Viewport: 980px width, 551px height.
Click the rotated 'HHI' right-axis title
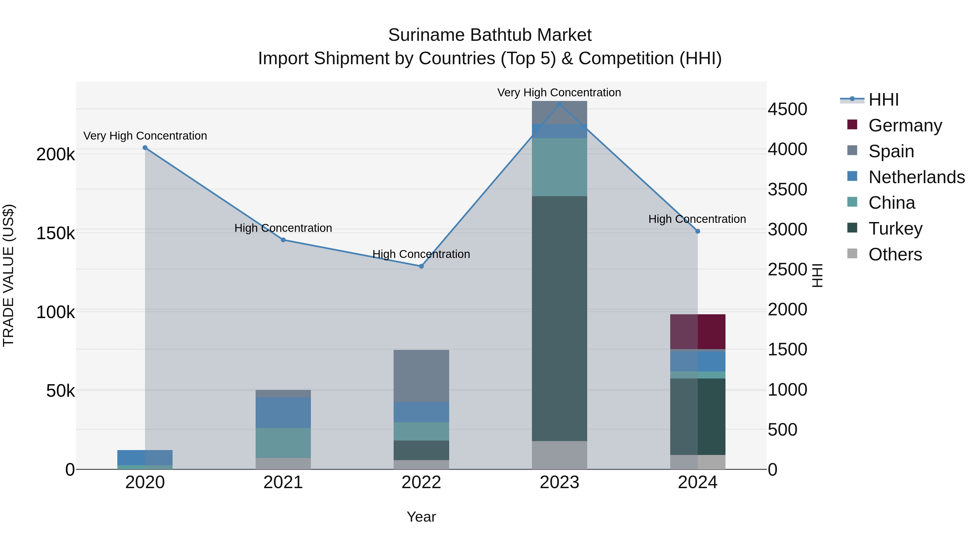[817, 275]
